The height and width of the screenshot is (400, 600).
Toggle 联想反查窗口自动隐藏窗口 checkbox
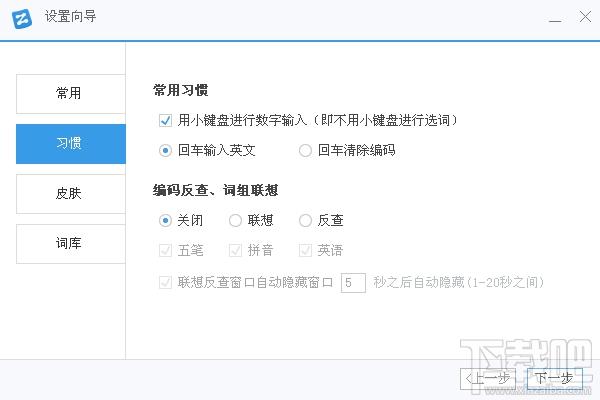point(165,282)
